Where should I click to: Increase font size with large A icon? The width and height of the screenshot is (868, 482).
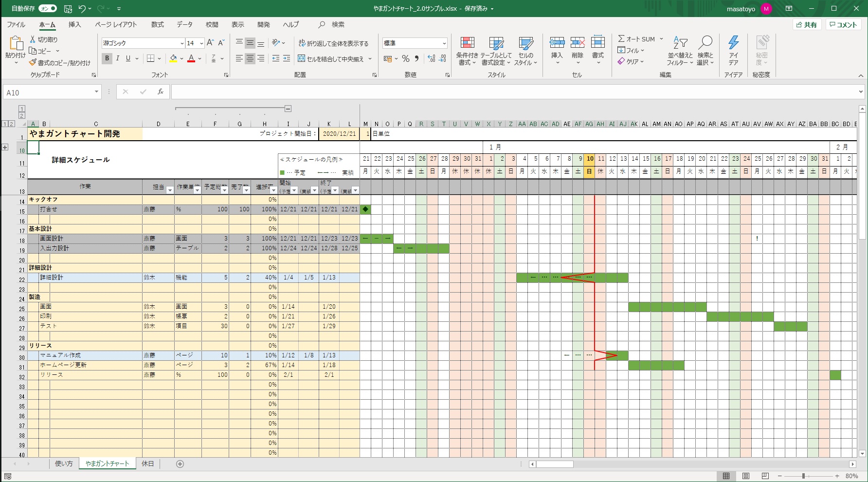[210, 43]
